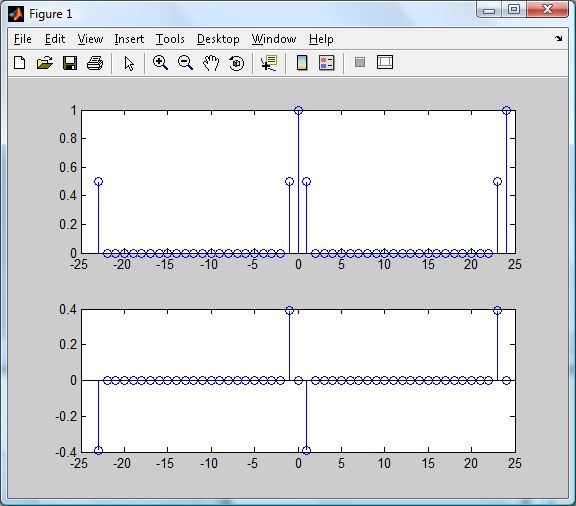
Task: Open the View menu
Action: click(x=90, y=39)
